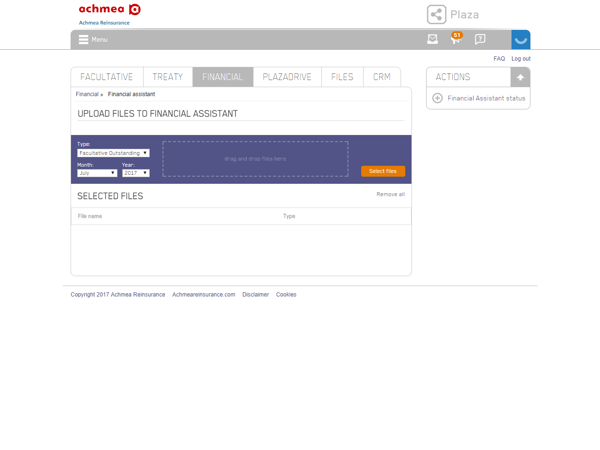
Task: Open the hamburger Menu icon
Action: 83,39
